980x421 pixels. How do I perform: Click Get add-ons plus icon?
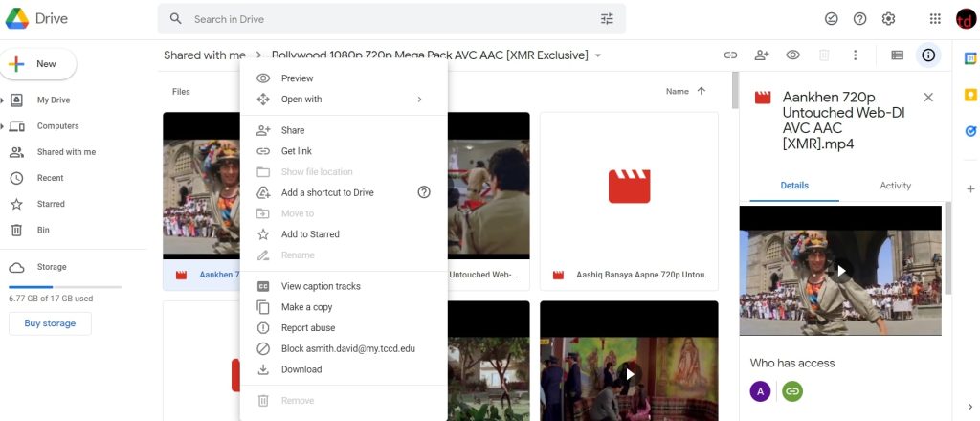pyautogui.click(x=970, y=188)
